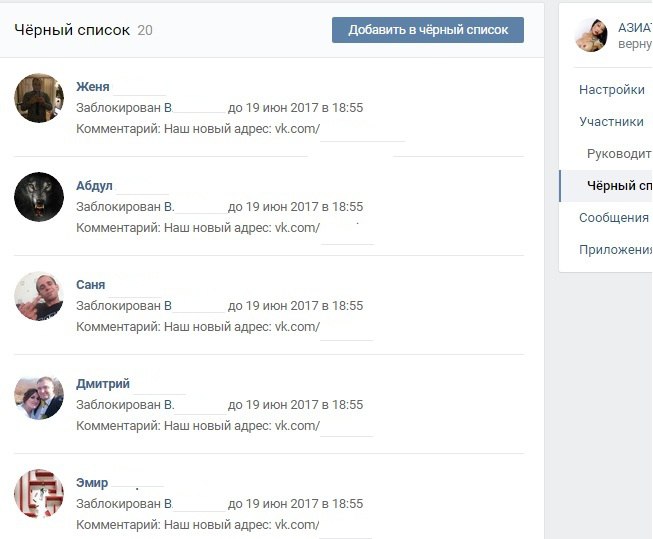Select Участники in the side menu
The height and width of the screenshot is (539, 653).
pos(611,122)
